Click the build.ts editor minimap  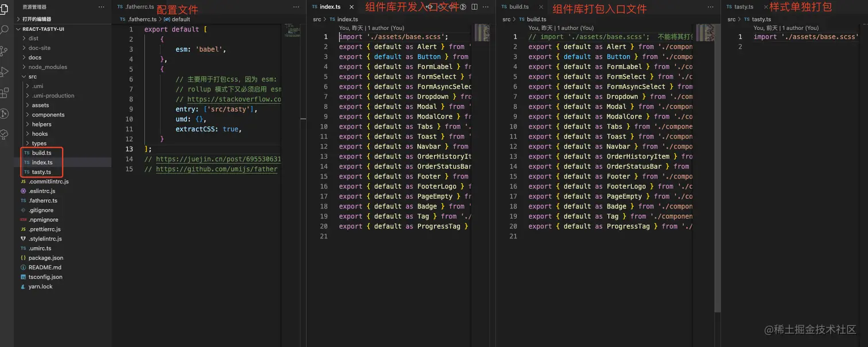tap(705, 33)
